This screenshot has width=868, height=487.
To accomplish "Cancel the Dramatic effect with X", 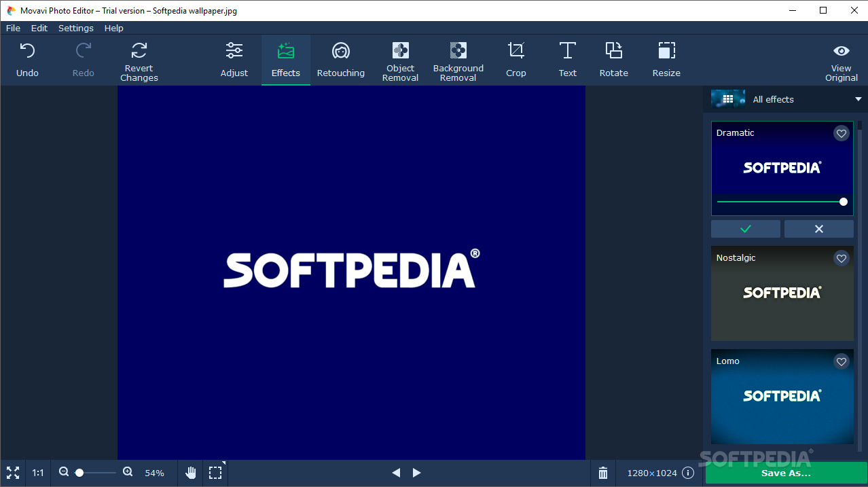I will [819, 229].
